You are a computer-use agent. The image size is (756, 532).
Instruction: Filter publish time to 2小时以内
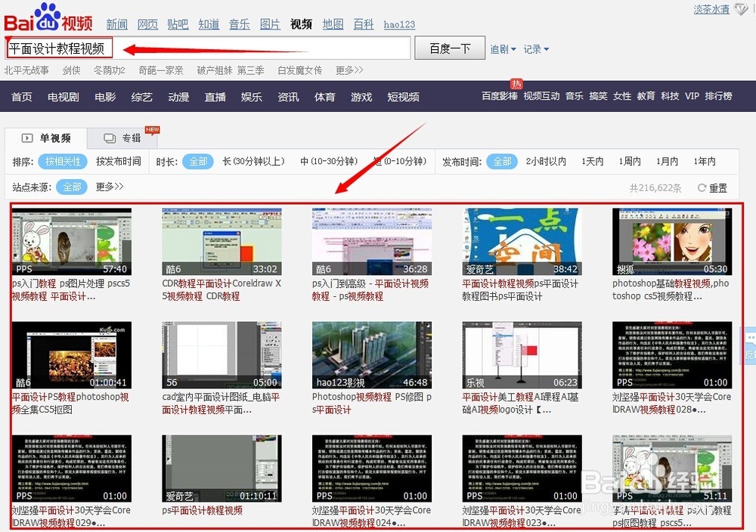tap(546, 162)
